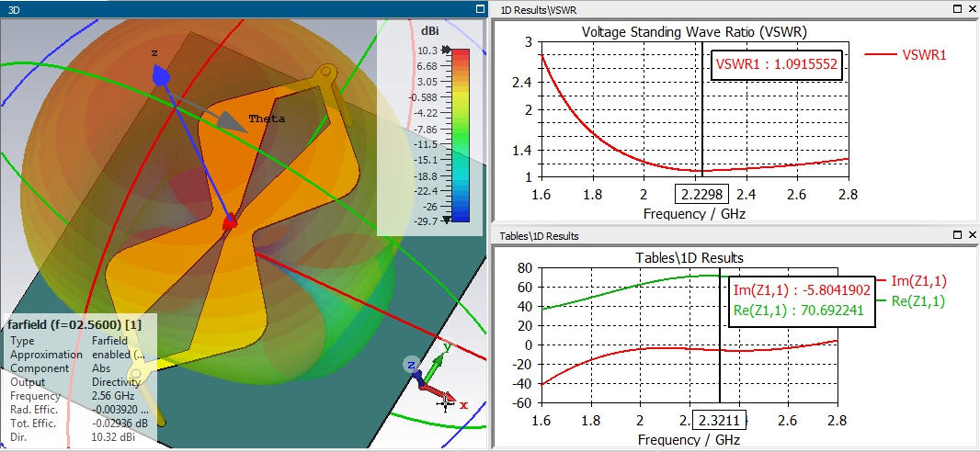Screen dimensions: 980x452
Task: Click the Dir. 10.32 dBi value
Action: [113, 437]
